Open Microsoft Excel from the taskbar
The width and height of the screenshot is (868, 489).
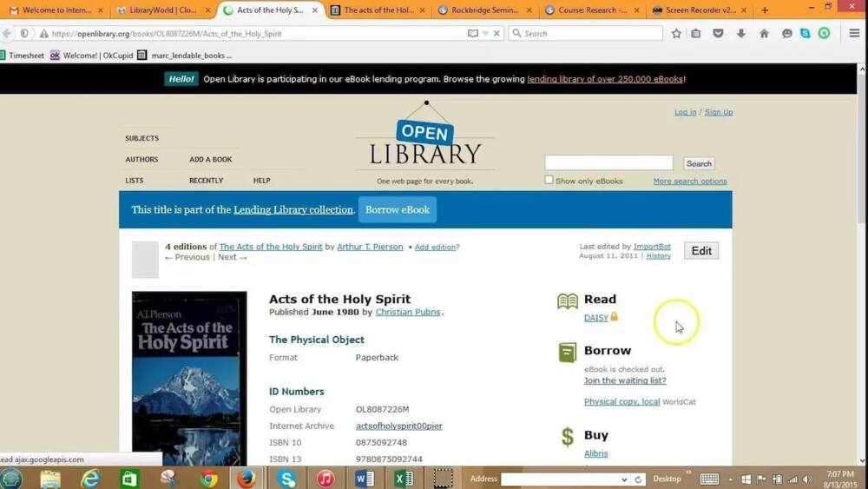[404, 478]
